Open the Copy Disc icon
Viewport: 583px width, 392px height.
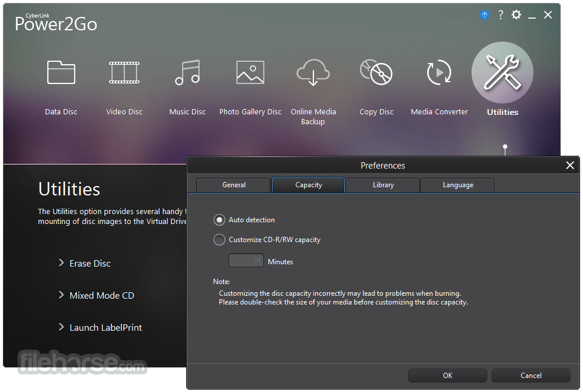coord(376,72)
